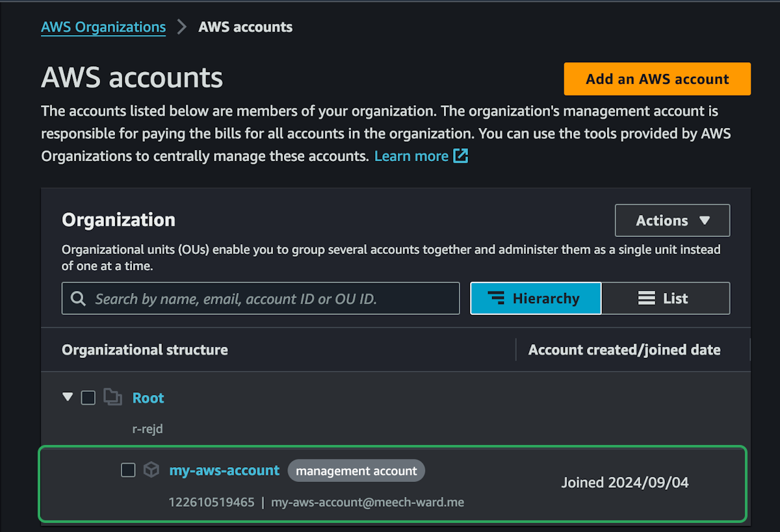Click the magnifier icon in the search box

click(x=79, y=299)
